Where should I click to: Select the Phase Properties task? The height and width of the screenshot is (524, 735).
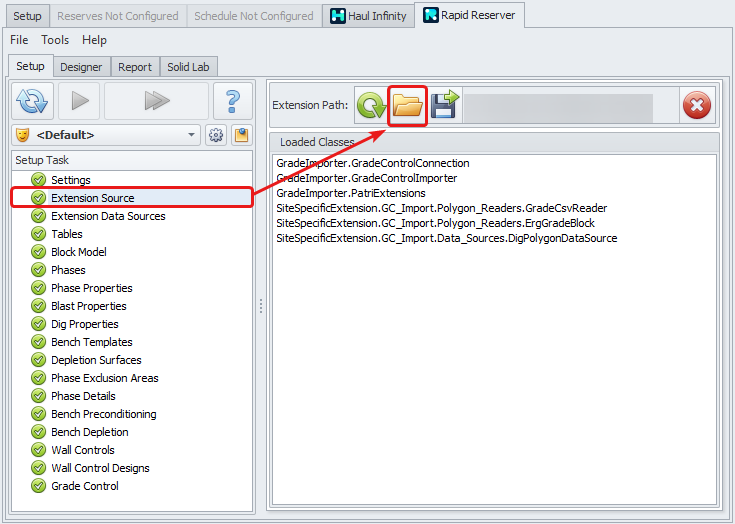pos(91,288)
